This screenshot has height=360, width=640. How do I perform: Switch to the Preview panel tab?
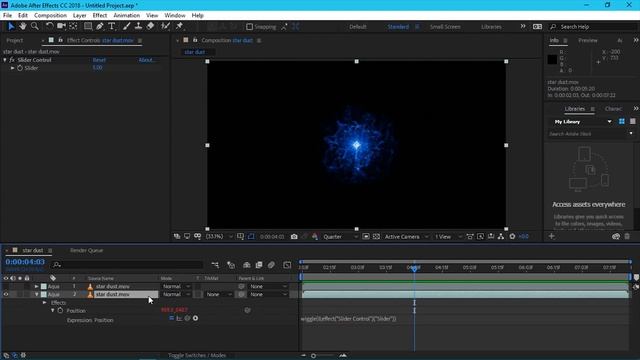[588, 40]
